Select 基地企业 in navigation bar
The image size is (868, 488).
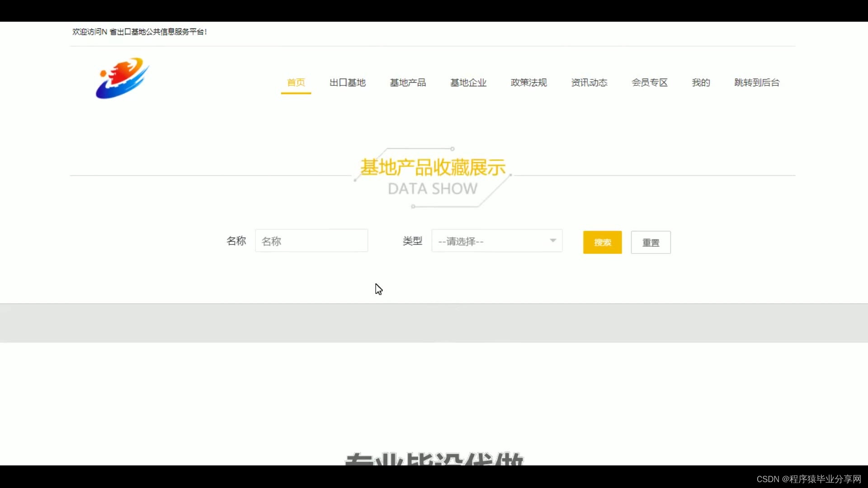pyautogui.click(x=468, y=83)
